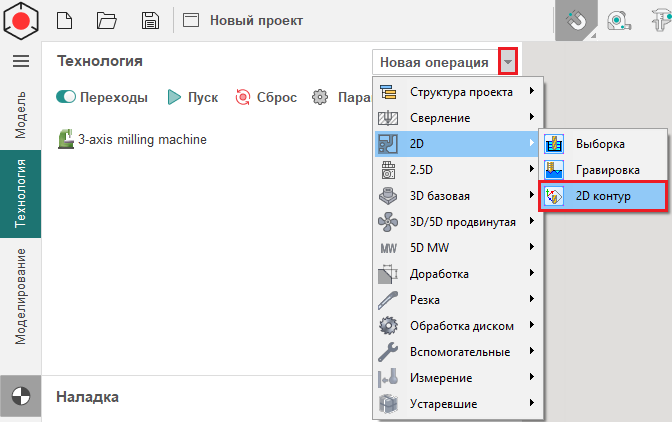The width and height of the screenshot is (672, 422).
Task: Click the red hexagon application logo
Action: 20,20
